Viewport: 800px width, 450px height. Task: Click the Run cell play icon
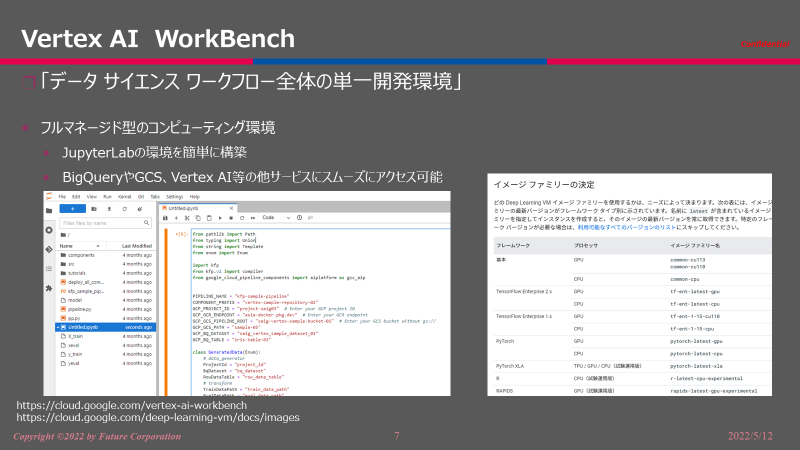(220, 218)
